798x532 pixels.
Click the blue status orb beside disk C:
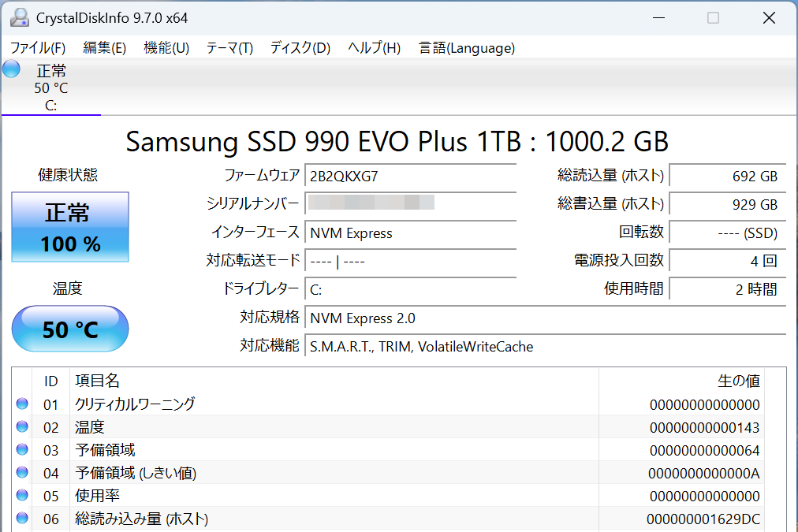point(11,69)
